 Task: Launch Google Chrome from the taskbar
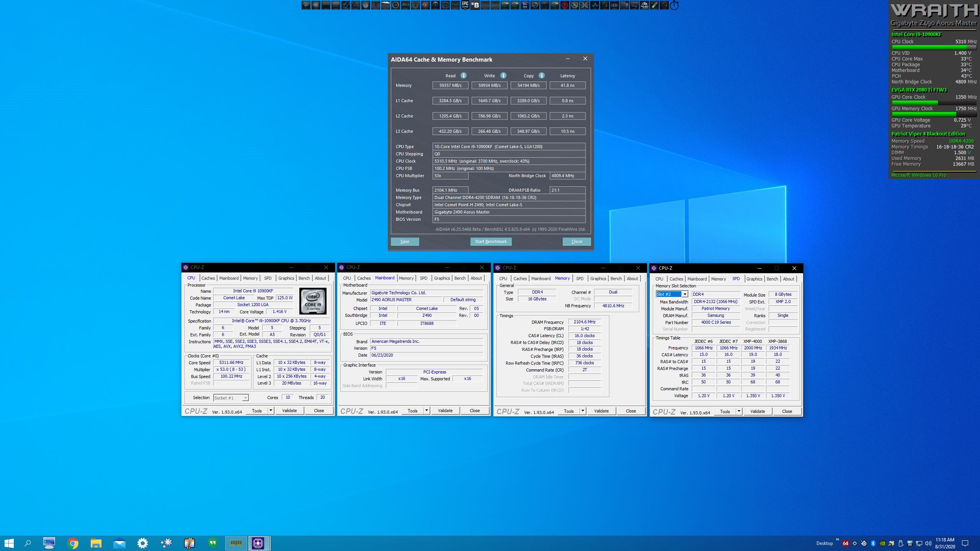[73, 543]
